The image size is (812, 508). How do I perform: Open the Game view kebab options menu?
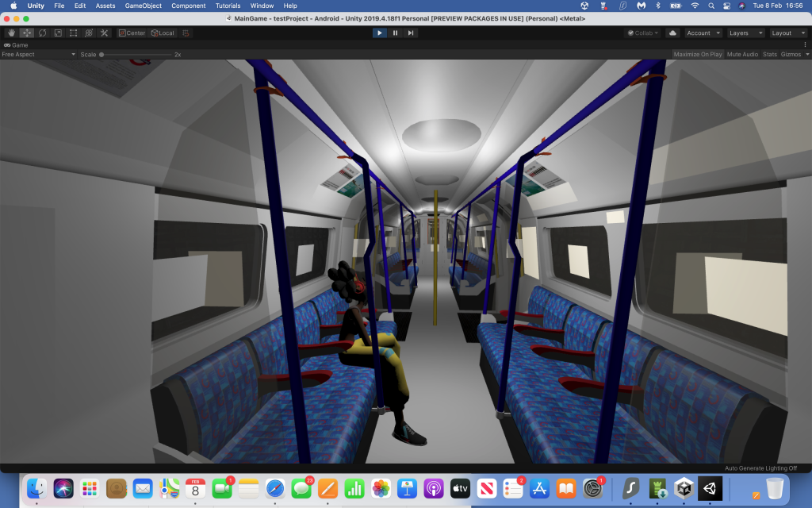click(x=806, y=45)
